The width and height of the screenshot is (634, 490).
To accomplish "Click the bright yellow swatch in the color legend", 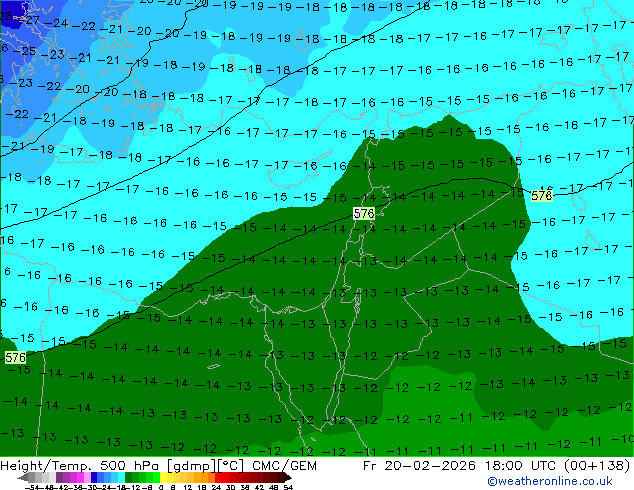I will coord(163,477).
